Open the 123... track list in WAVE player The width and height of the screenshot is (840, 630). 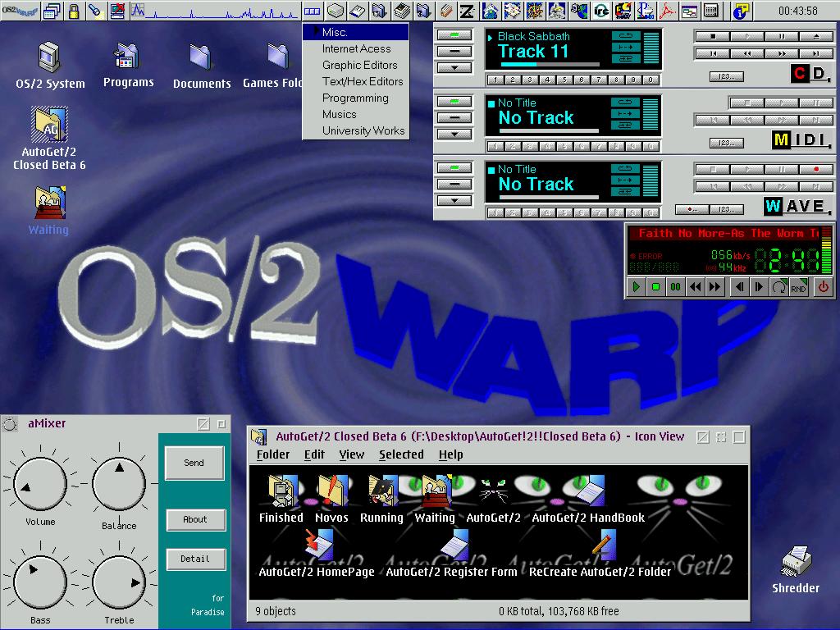(727, 209)
